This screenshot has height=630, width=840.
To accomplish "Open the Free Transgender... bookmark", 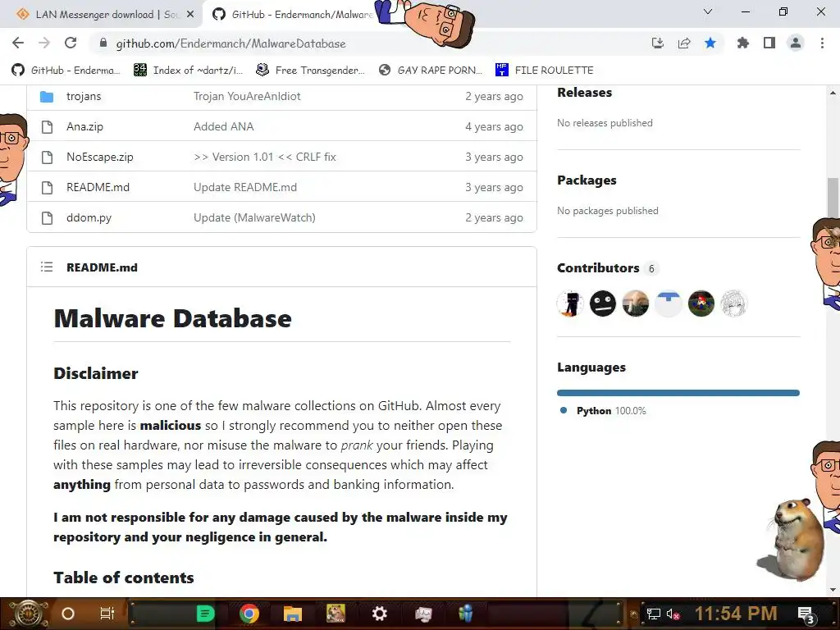I will [310, 71].
